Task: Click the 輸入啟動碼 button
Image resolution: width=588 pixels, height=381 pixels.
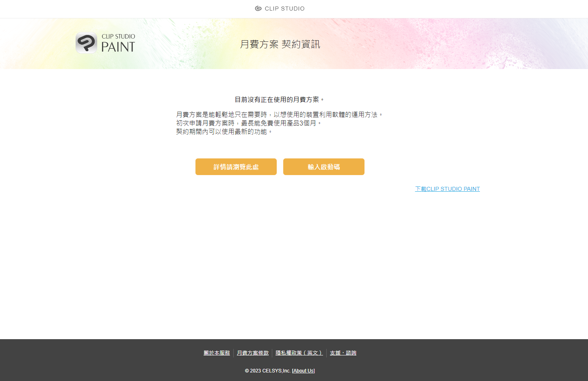Action: [x=324, y=167]
